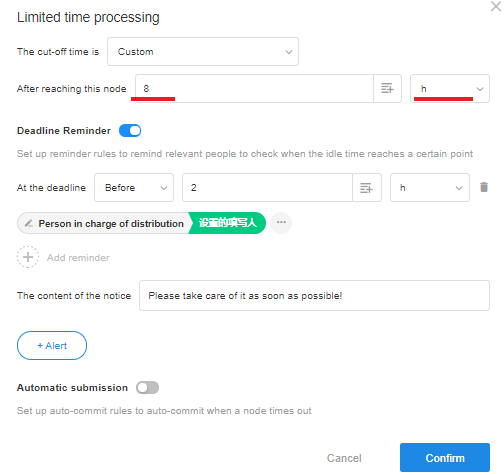
Task: Open the Before timing dropdown
Action: (134, 188)
